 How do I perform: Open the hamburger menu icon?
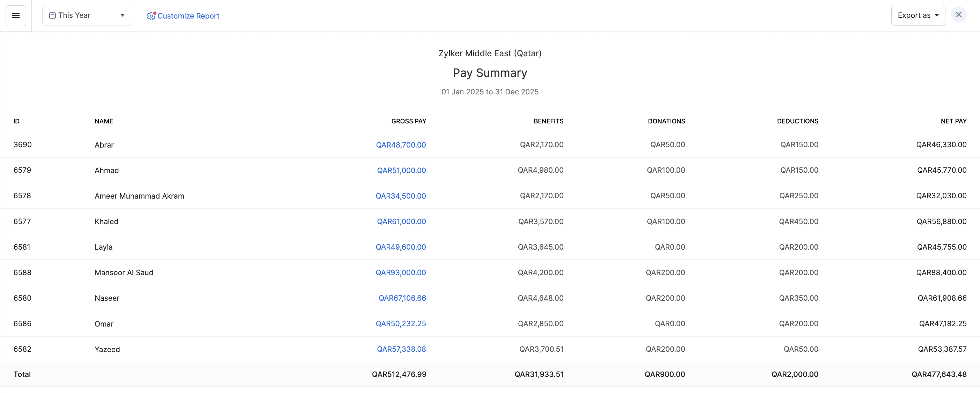(x=16, y=16)
